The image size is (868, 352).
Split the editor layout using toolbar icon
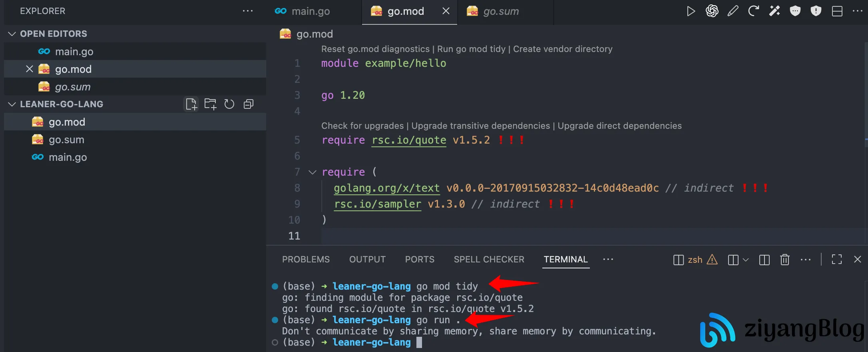(x=837, y=11)
